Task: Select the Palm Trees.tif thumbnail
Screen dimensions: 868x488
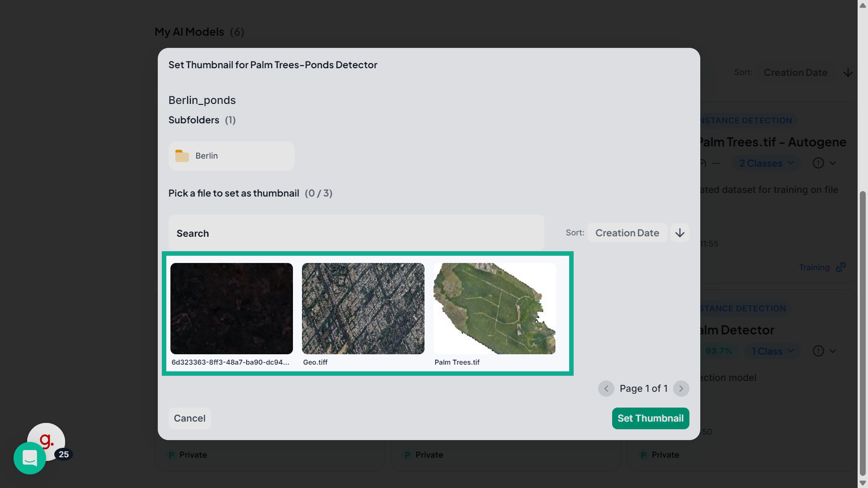Action: 495,309
